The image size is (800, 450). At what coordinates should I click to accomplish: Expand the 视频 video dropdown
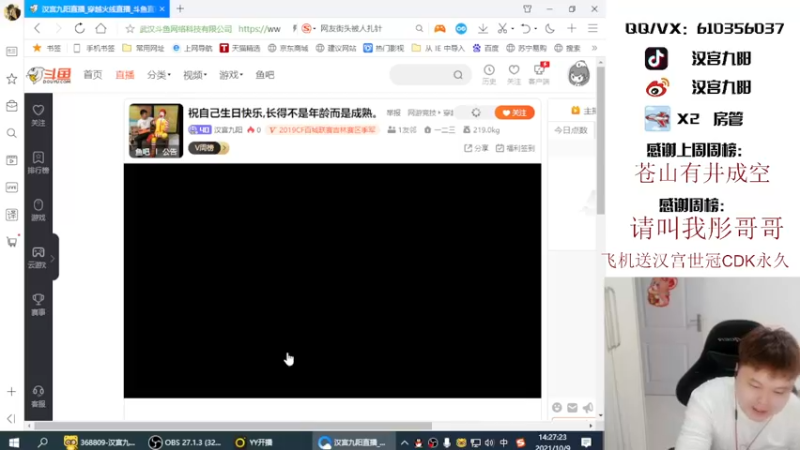195,75
